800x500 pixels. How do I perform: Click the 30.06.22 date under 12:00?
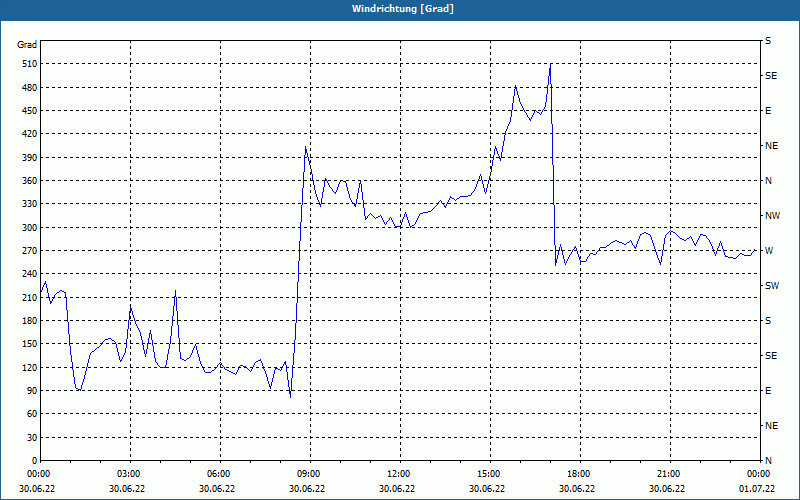[x=397, y=489]
